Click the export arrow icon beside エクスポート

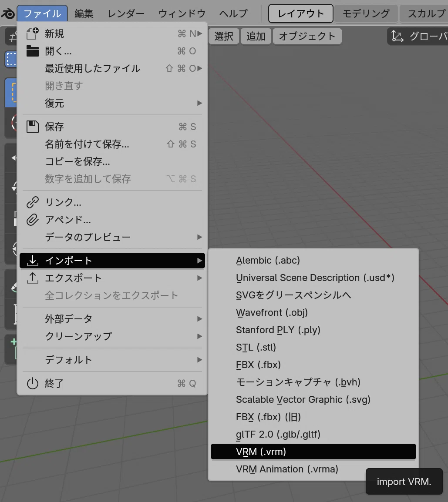tap(32, 278)
